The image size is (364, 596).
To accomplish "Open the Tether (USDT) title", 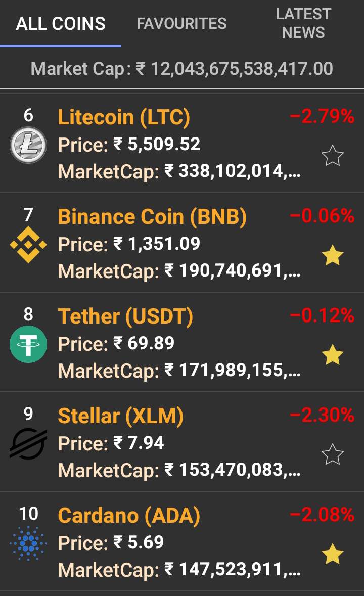I will [x=125, y=316].
